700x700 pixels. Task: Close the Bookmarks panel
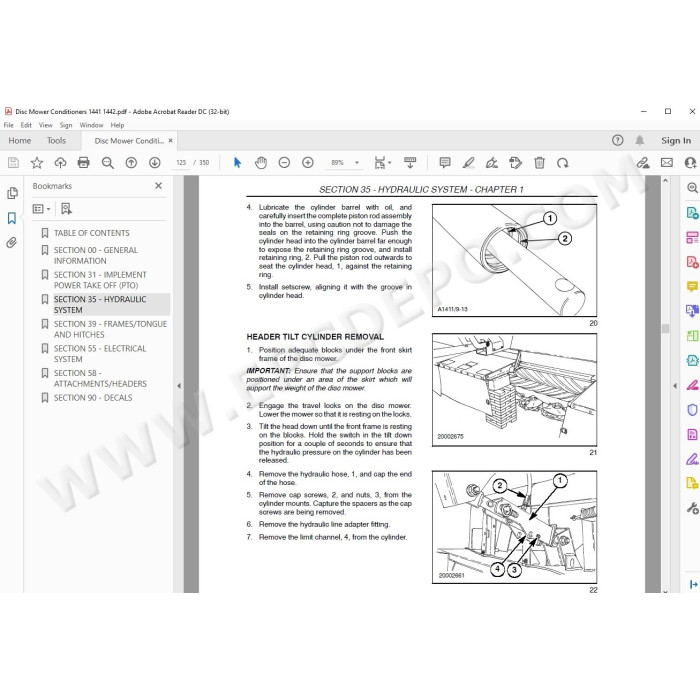pos(158,186)
